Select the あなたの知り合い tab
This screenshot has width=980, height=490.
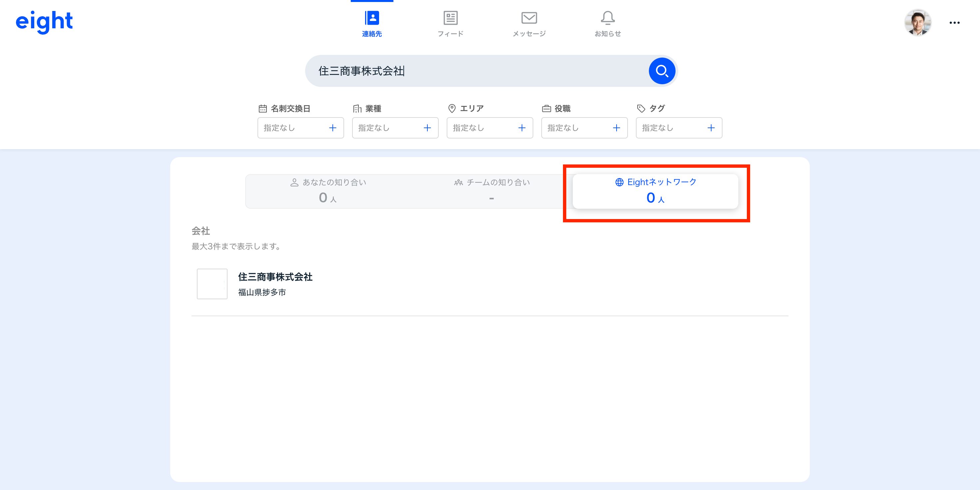(x=328, y=191)
